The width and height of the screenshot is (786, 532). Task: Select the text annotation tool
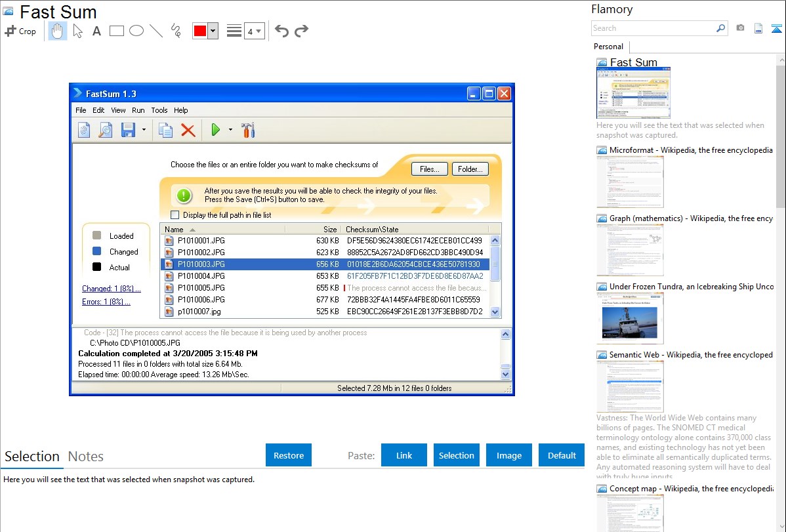tap(96, 31)
